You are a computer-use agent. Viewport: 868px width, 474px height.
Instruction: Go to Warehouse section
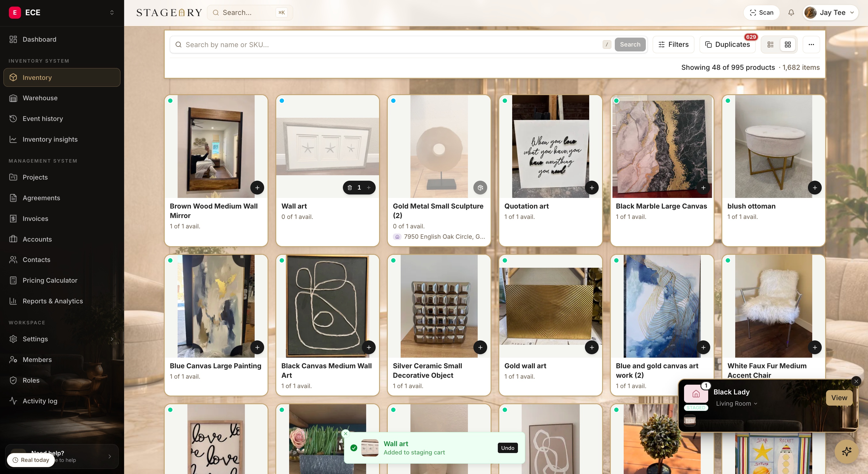(62, 98)
